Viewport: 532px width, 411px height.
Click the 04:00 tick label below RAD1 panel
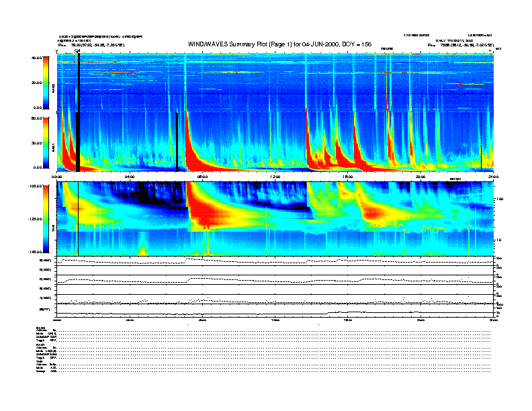click(130, 177)
